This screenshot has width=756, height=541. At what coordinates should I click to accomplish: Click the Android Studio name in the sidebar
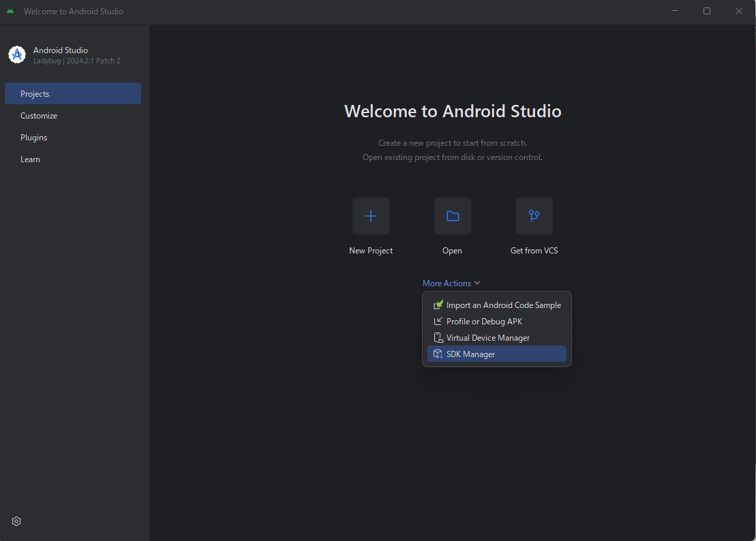60,50
